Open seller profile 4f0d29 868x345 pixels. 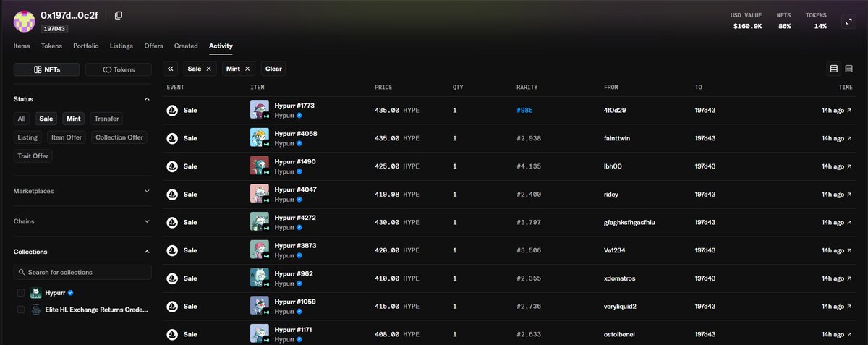click(616, 111)
